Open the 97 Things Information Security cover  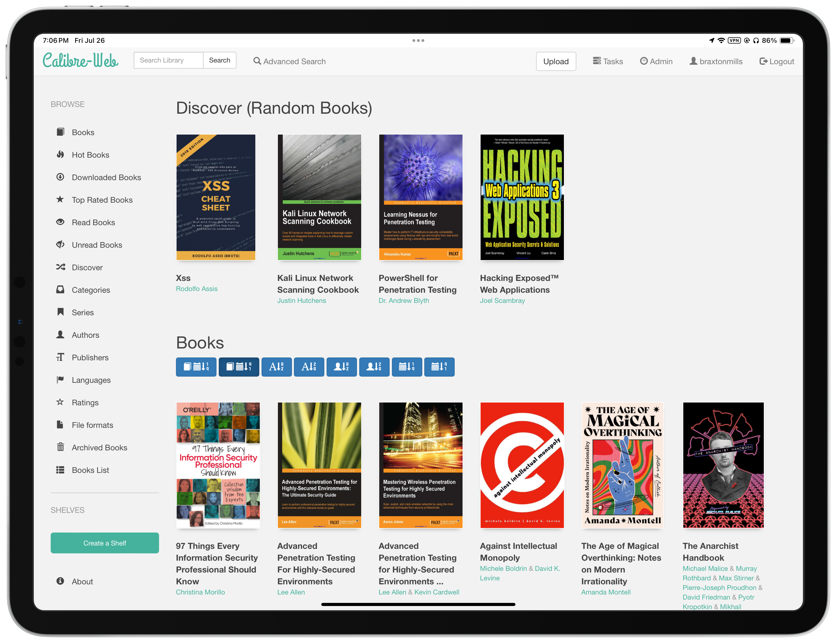[218, 465]
